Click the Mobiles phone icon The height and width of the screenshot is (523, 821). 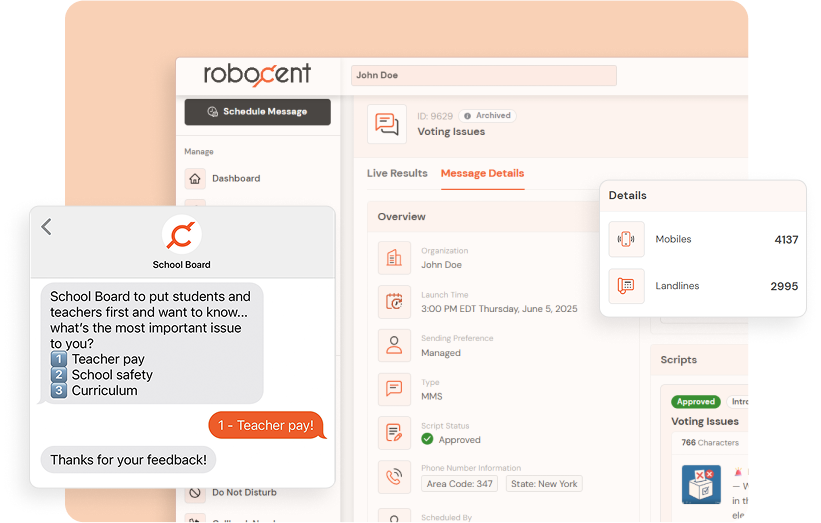(x=626, y=239)
